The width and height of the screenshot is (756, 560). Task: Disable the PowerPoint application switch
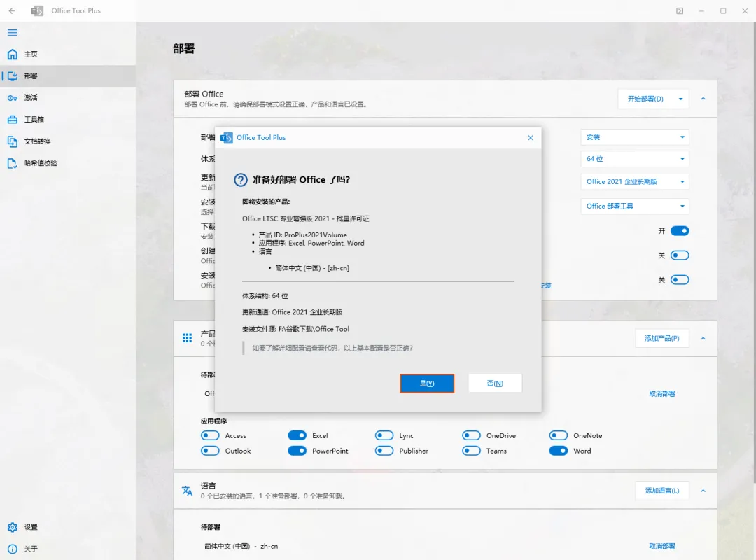point(297,451)
